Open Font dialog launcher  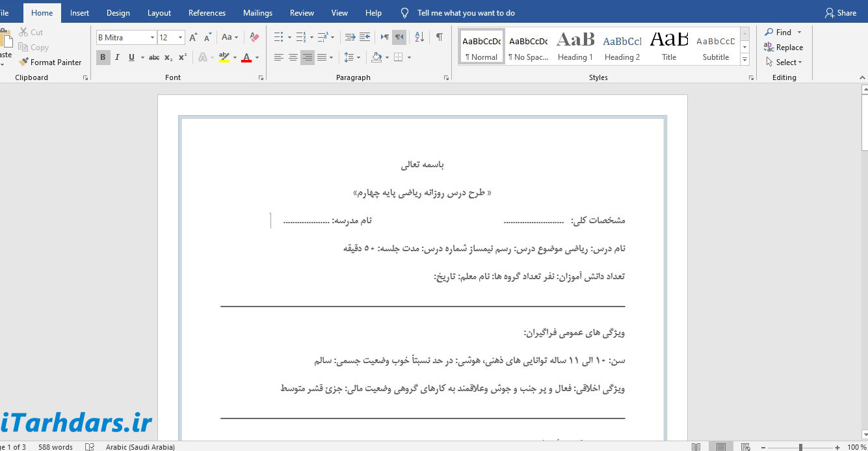261,77
